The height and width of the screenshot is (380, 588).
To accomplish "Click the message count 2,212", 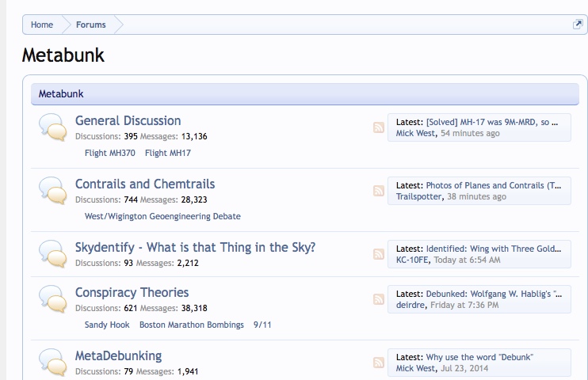I will (188, 263).
